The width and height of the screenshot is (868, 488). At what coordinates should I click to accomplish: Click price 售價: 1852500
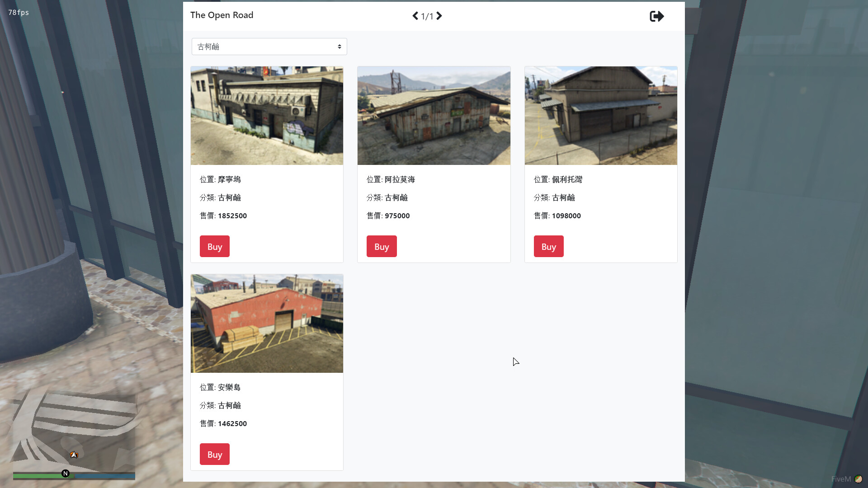223,216
